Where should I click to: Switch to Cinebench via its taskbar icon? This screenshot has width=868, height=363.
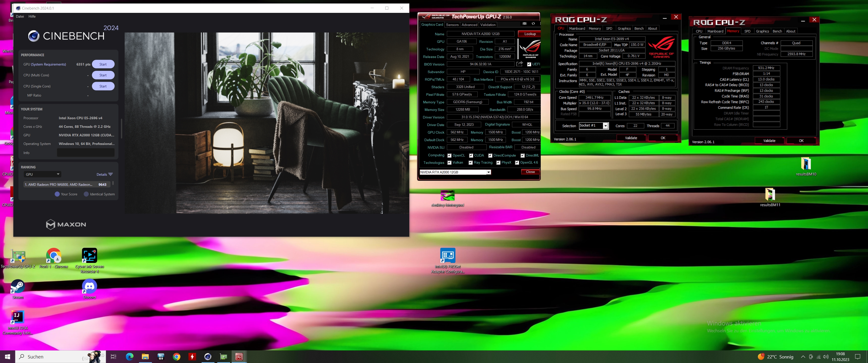coord(208,357)
